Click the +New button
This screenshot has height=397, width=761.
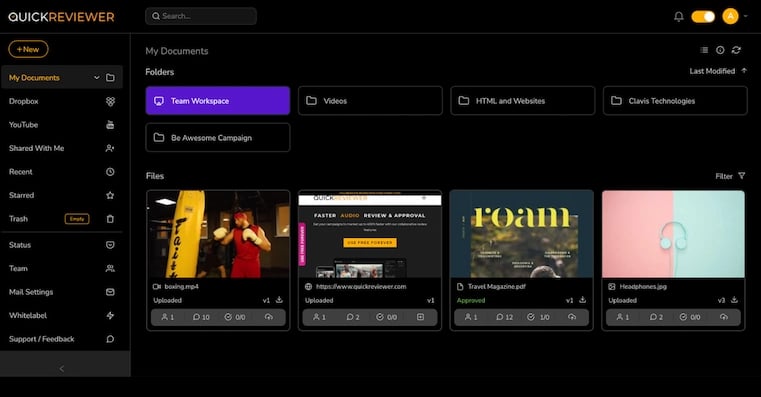pos(28,49)
